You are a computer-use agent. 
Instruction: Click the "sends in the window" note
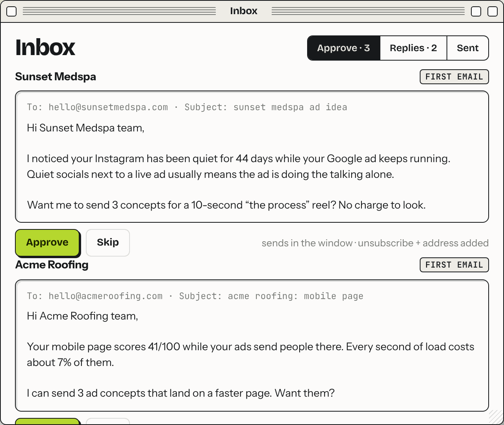tap(375, 243)
